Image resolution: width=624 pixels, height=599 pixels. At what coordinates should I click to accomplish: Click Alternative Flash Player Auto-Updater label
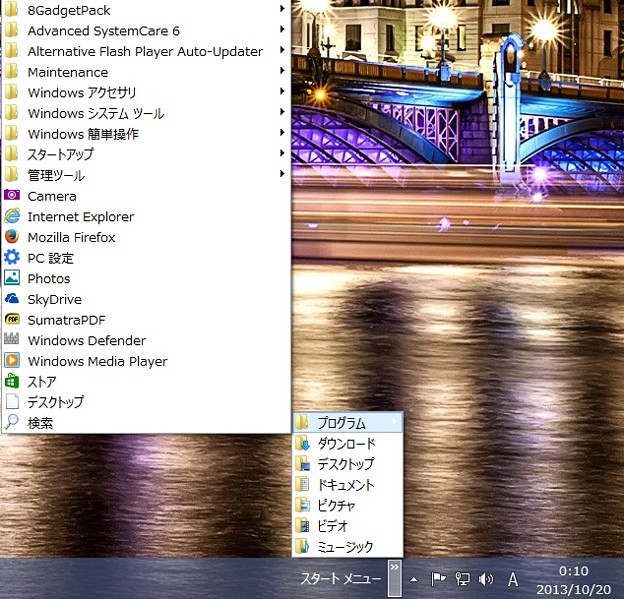click(145, 51)
